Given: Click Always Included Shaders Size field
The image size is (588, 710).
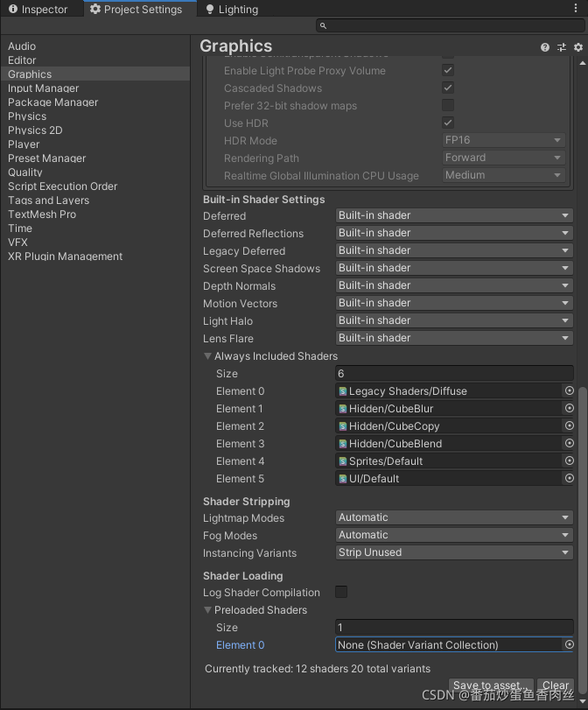Looking at the screenshot, I should (454, 374).
